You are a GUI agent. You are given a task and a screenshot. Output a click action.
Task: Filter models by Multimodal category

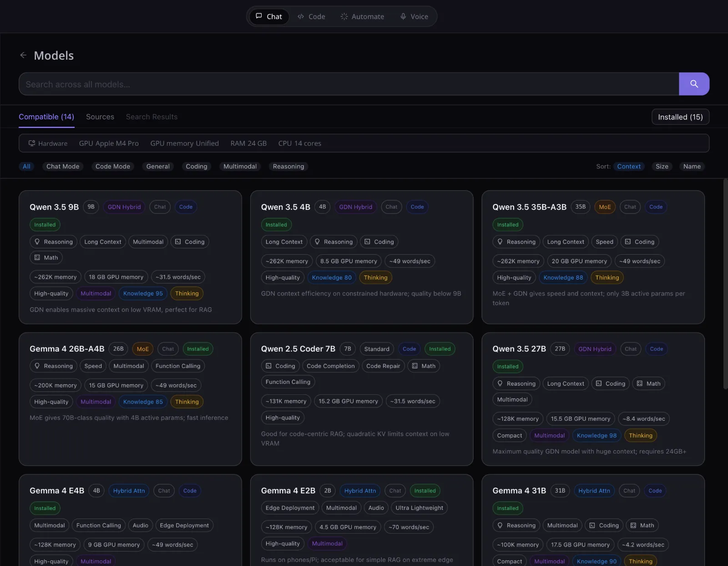240,166
